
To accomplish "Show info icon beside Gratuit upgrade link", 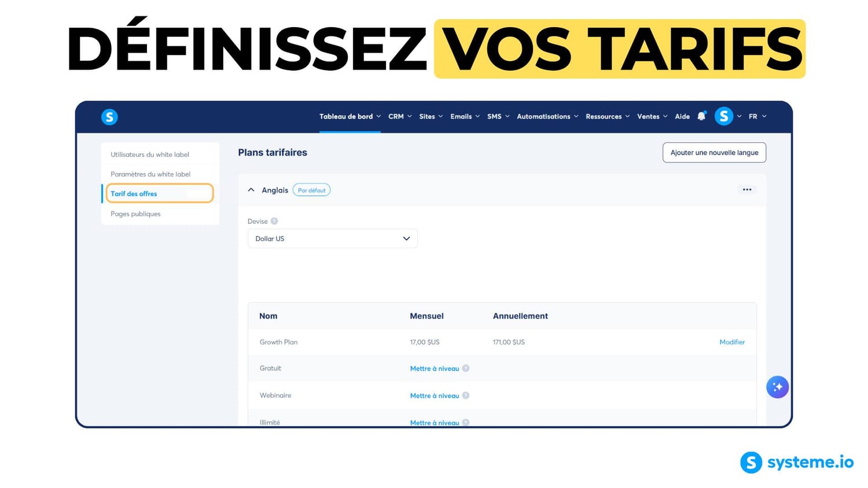I will click(466, 368).
